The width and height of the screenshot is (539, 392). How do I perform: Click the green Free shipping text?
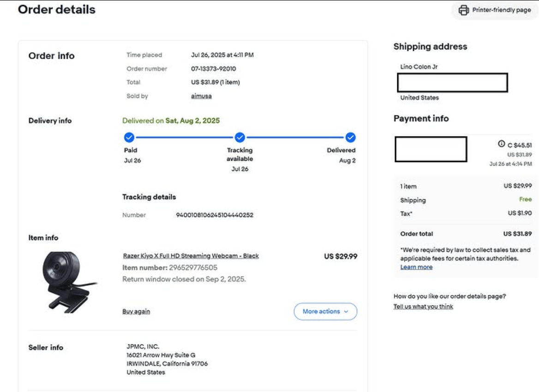pyautogui.click(x=525, y=199)
